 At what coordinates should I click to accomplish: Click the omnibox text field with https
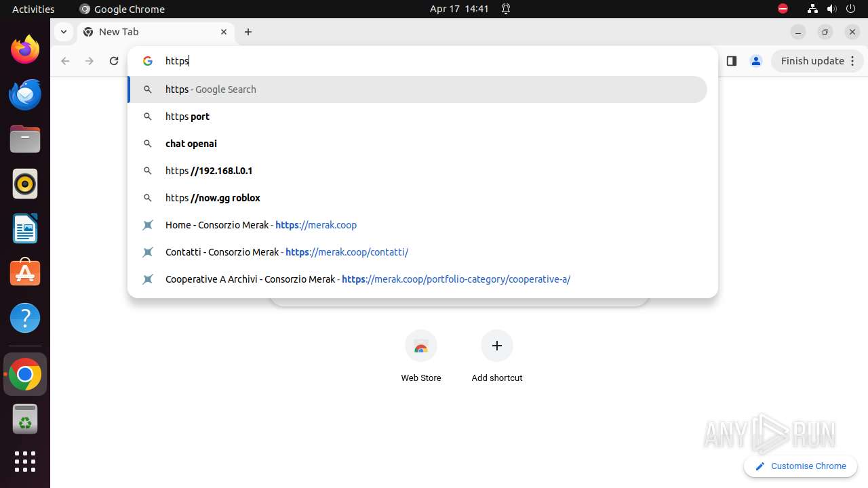click(434, 61)
